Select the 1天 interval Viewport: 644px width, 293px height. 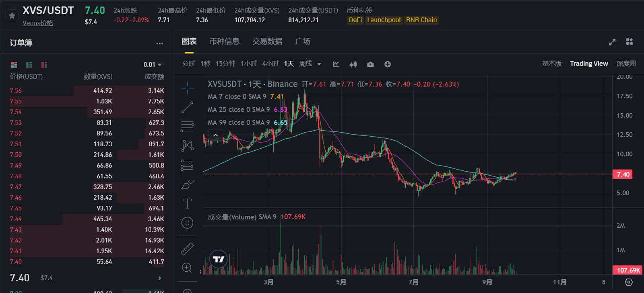(x=289, y=64)
